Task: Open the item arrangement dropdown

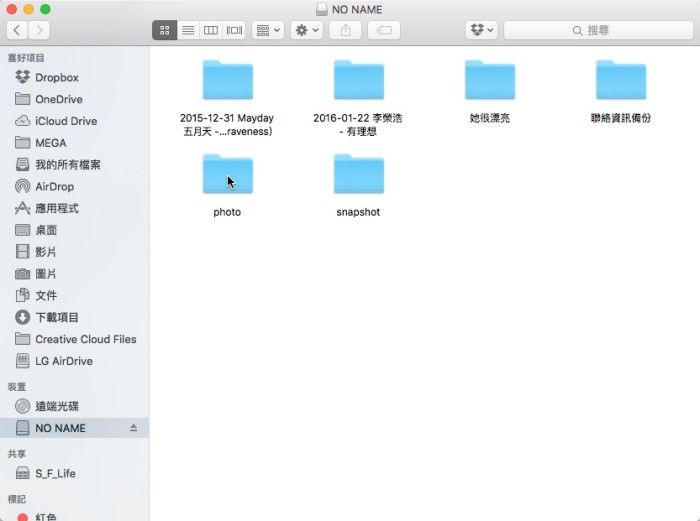Action: [x=268, y=30]
